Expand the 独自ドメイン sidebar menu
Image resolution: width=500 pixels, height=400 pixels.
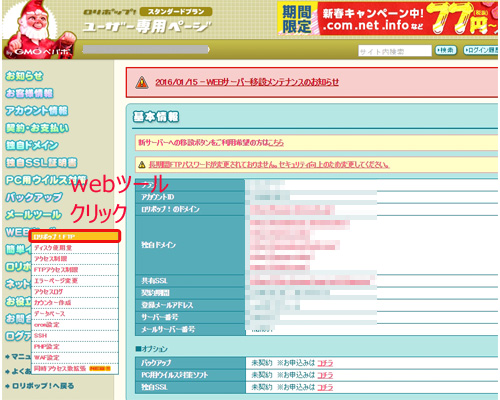(32, 145)
